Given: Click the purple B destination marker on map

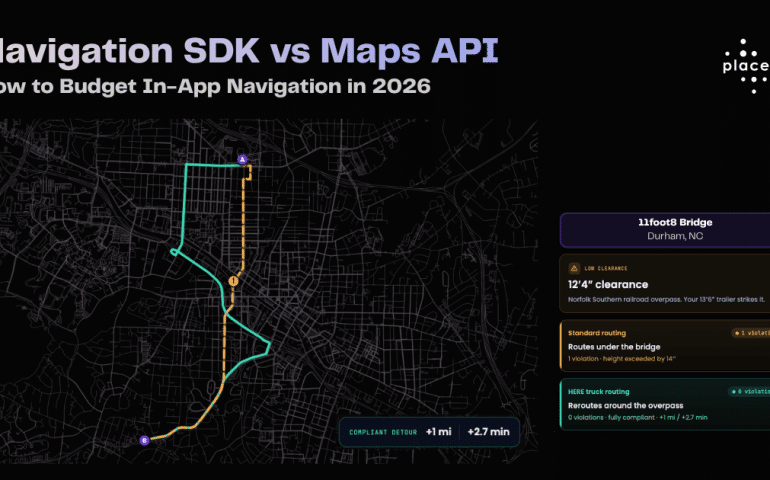Looking at the screenshot, I should click(x=144, y=441).
